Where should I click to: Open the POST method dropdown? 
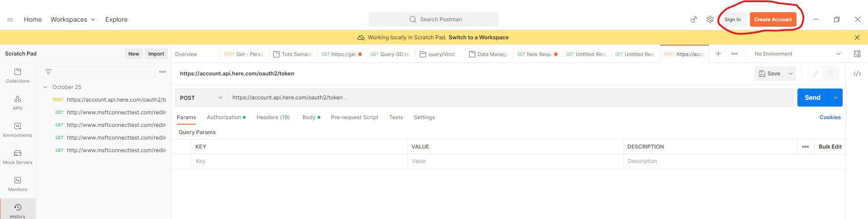point(201,98)
